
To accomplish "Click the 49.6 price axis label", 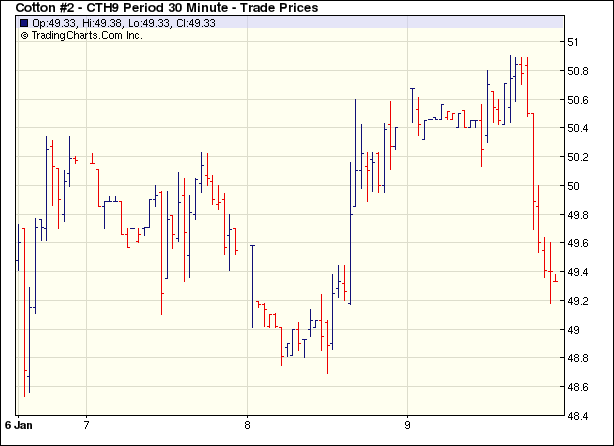I will coord(578,243).
